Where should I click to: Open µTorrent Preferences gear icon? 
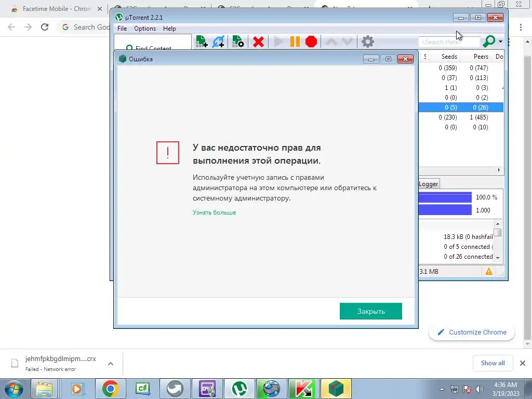367,42
